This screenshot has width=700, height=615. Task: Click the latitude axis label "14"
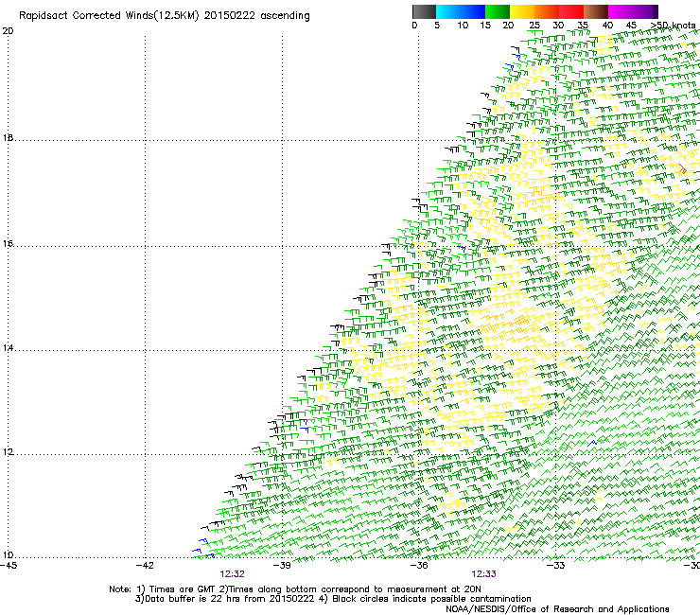[x=8, y=348]
